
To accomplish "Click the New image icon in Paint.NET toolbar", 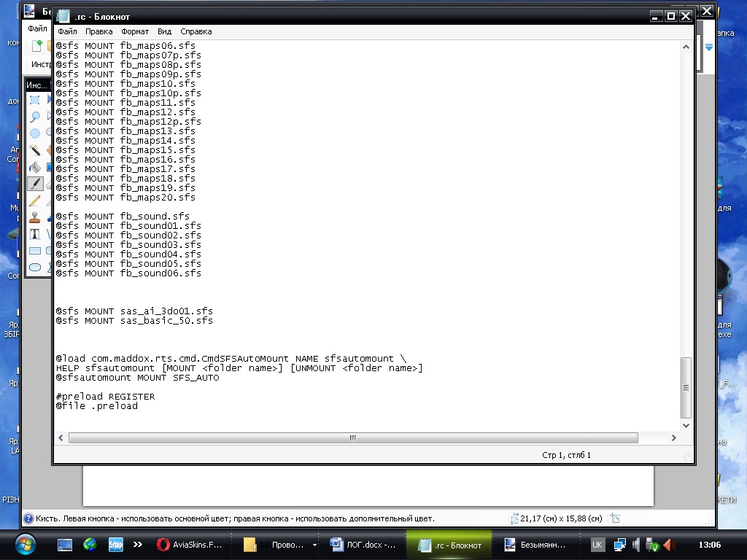I will click(x=36, y=46).
